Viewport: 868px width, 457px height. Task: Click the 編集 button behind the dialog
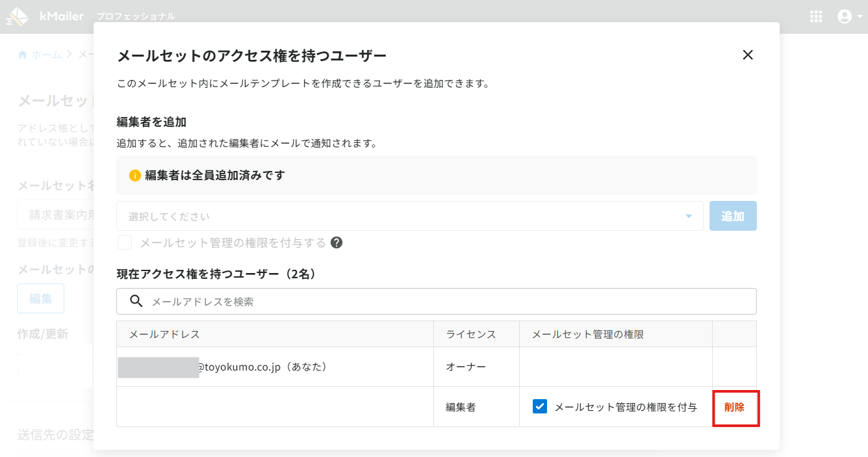40,298
